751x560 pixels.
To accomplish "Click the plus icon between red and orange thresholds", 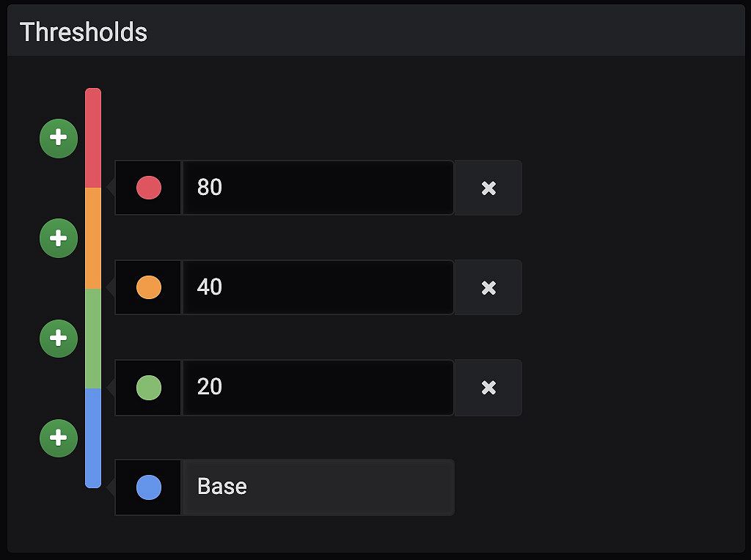I will [59, 237].
